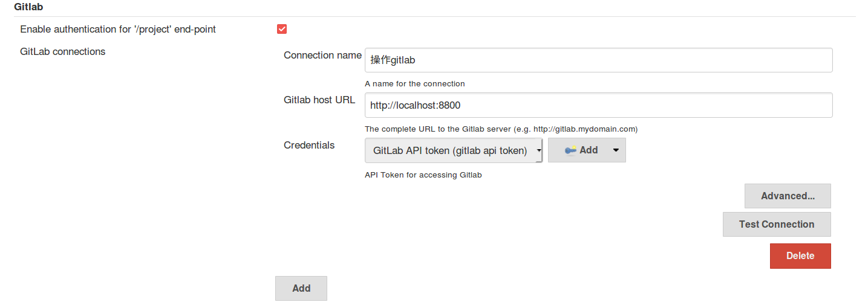Click the Enable authentication for '/project' end-point label
868x308 pixels.
tap(118, 29)
